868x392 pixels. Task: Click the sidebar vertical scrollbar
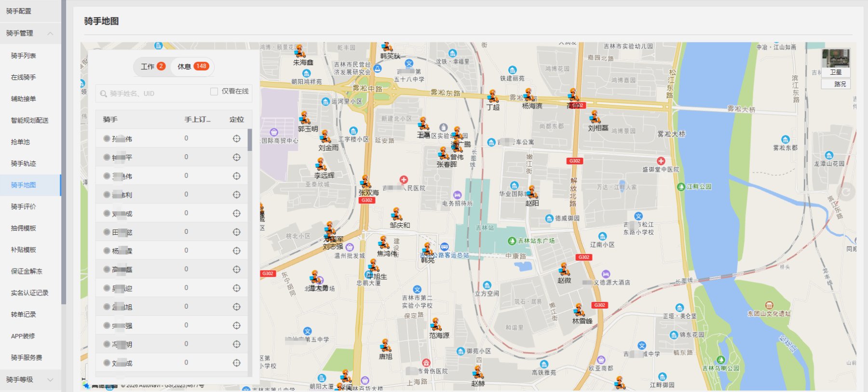(64, 152)
